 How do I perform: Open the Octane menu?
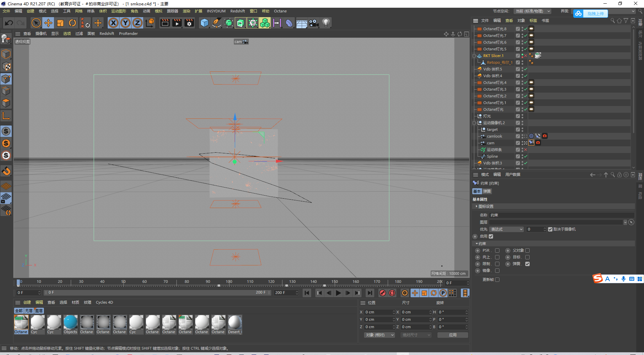(x=280, y=11)
